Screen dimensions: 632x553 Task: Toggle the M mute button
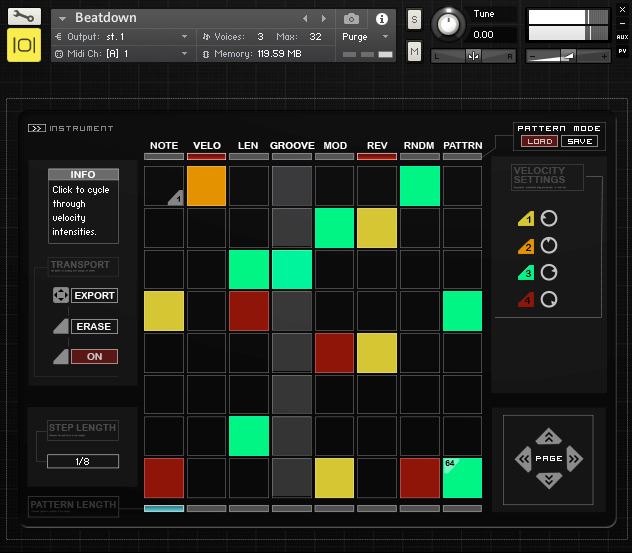(415, 51)
